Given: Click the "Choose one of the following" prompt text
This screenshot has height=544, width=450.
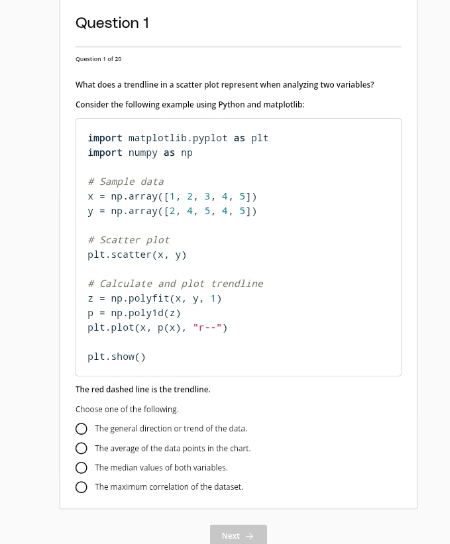Looking at the screenshot, I should tap(127, 409).
